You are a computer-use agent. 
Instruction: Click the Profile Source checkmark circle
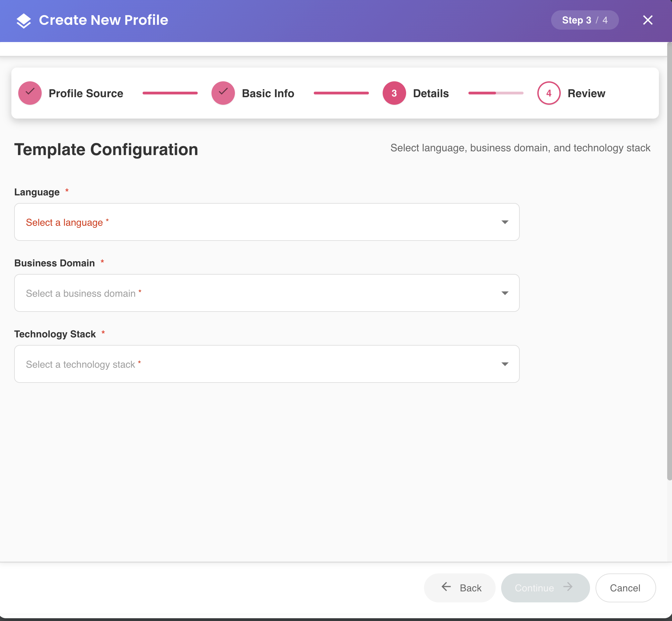pos(30,93)
